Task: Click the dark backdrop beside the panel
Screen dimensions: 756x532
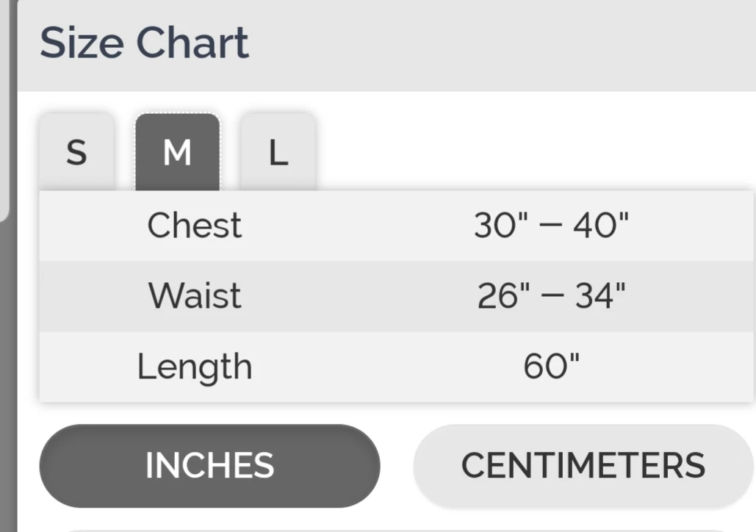Action: tap(7, 367)
